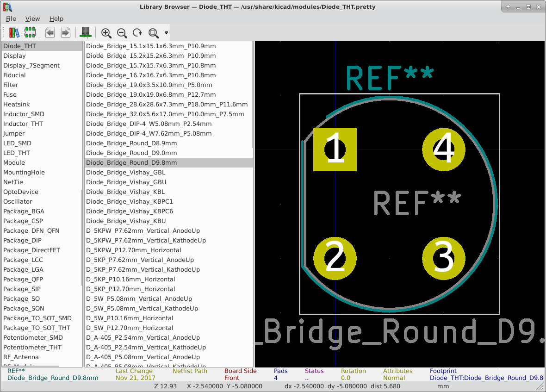Redraw the view with the refresh icon

[x=137, y=33]
